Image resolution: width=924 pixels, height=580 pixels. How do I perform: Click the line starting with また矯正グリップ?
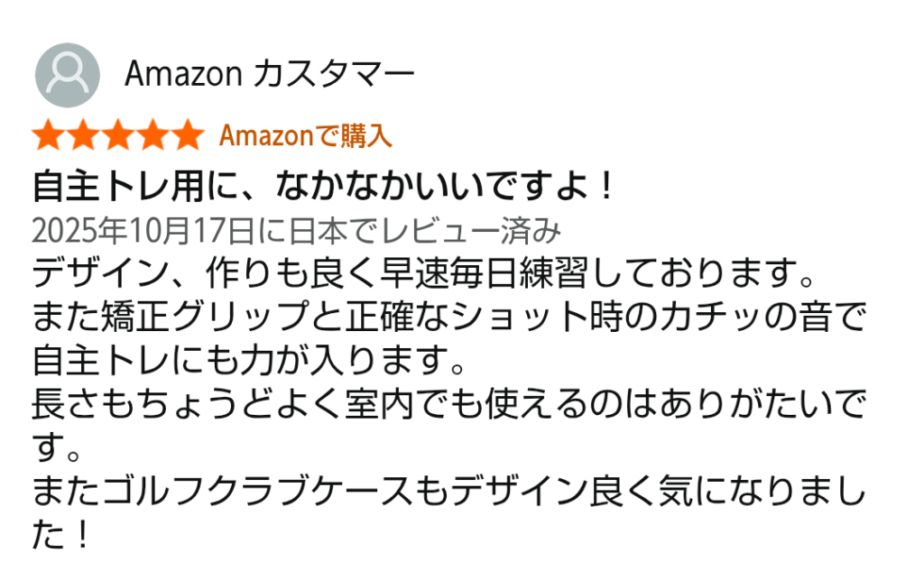448,318
